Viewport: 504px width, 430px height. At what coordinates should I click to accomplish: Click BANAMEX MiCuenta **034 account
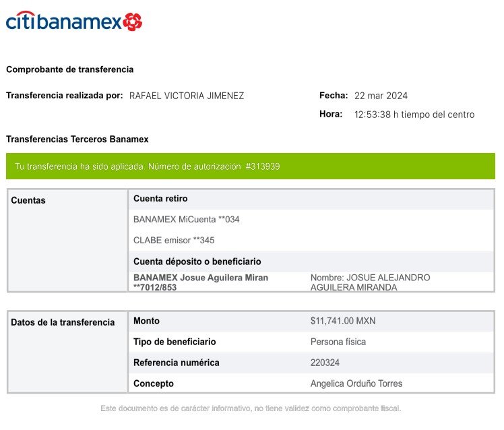[187, 219]
